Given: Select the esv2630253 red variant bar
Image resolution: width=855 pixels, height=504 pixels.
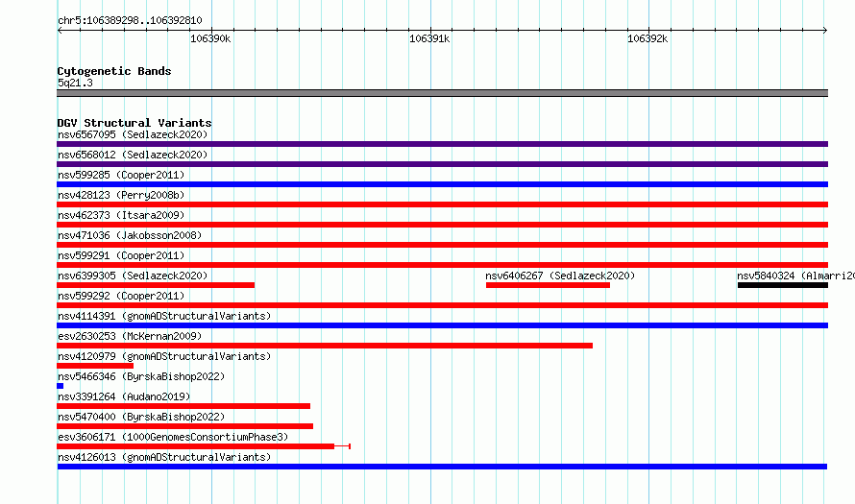Looking at the screenshot, I should 325,346.
